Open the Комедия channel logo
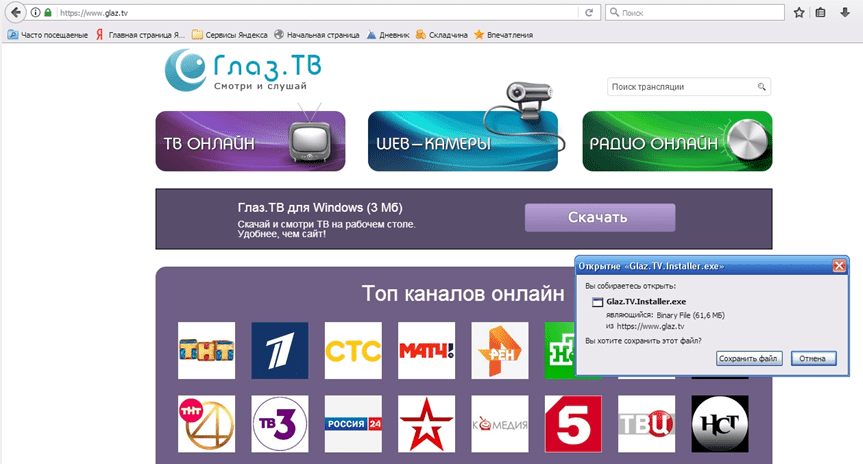863x464 pixels. tap(500, 424)
